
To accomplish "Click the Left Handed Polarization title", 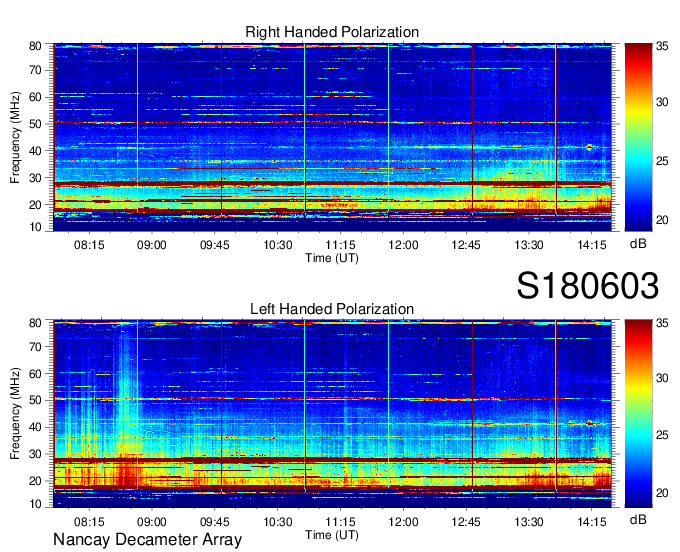I will [x=332, y=309].
